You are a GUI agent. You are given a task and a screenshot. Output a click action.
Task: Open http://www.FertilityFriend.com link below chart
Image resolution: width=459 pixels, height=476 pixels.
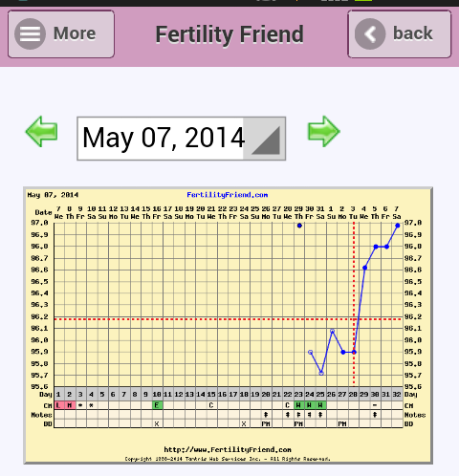coord(228,449)
